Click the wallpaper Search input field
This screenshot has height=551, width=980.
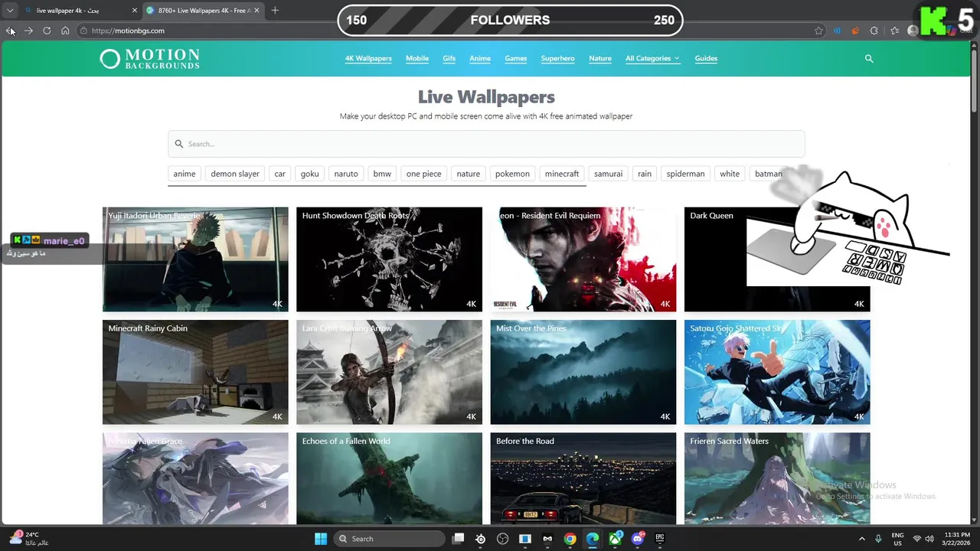486,144
